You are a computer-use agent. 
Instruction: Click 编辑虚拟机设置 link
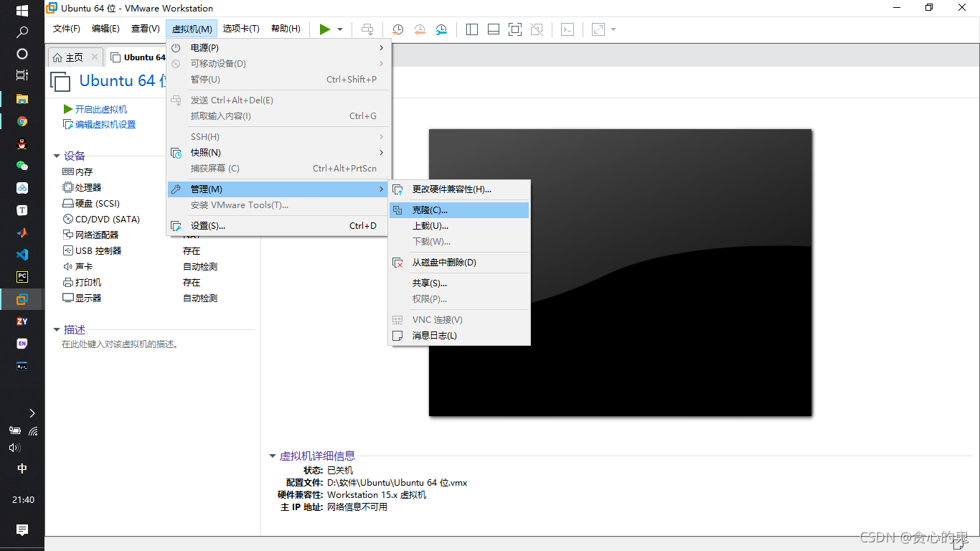[105, 125]
